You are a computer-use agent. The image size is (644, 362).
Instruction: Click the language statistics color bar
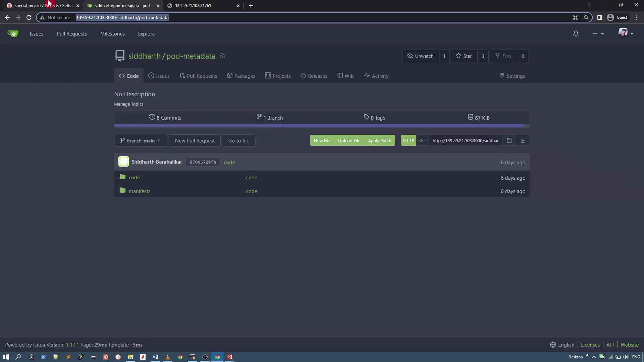[319, 126]
